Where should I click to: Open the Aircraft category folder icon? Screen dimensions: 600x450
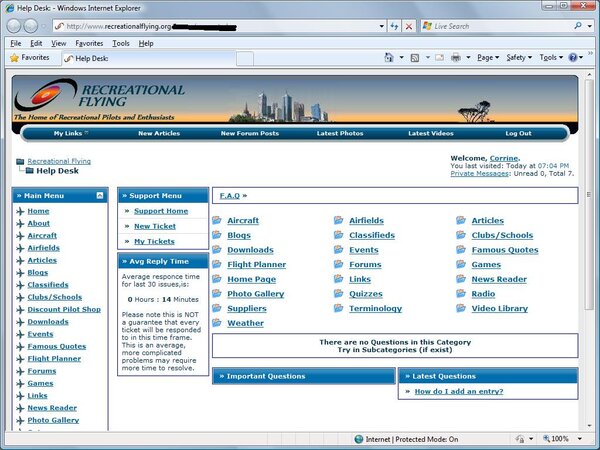(x=217, y=221)
